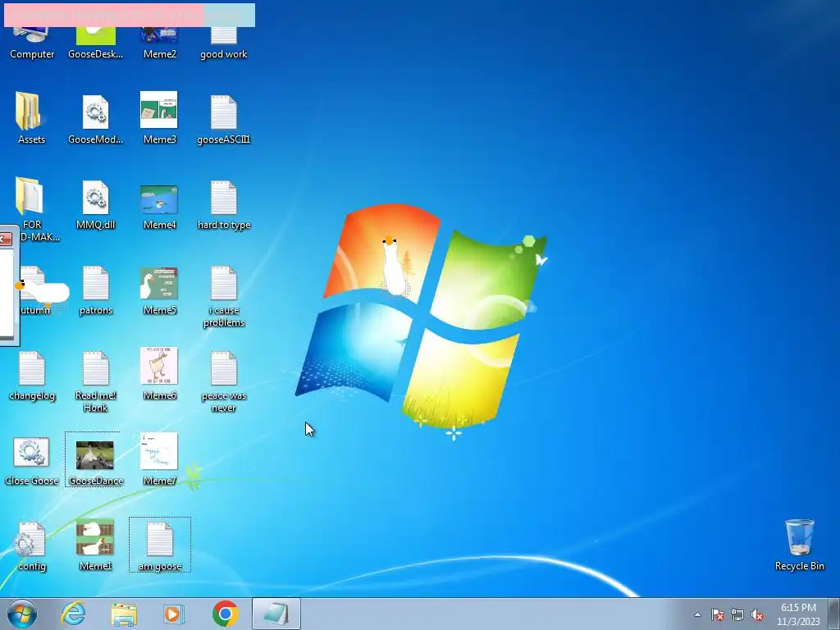Viewport: 840px width, 630px height.
Task: Select the MMQ.dll file icon
Action: point(95,204)
